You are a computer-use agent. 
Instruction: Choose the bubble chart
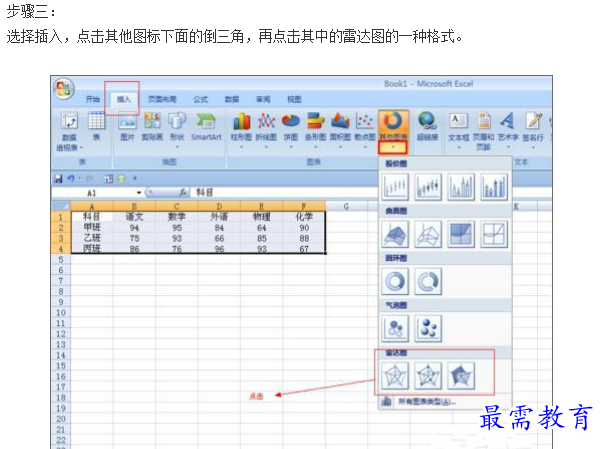[395, 329]
